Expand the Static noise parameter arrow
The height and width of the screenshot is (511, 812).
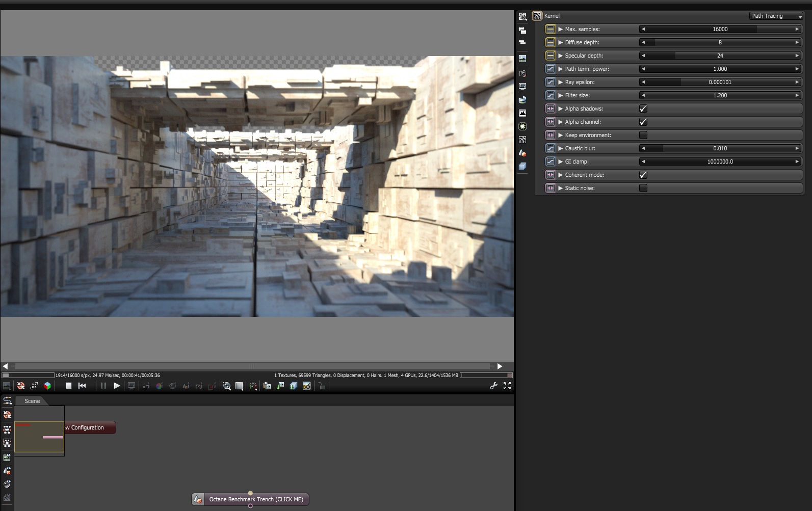click(x=561, y=188)
